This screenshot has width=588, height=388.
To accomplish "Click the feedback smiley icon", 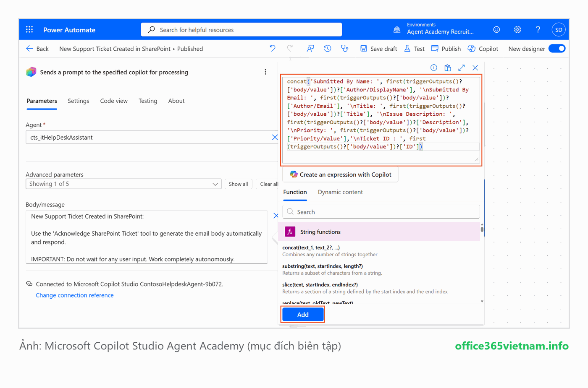I will 496,30.
